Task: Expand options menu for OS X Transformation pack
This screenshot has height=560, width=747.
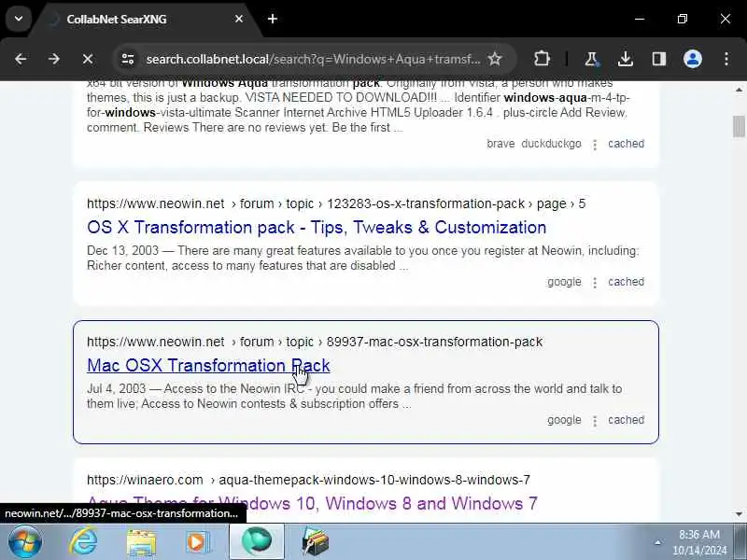Action: pyautogui.click(x=595, y=283)
